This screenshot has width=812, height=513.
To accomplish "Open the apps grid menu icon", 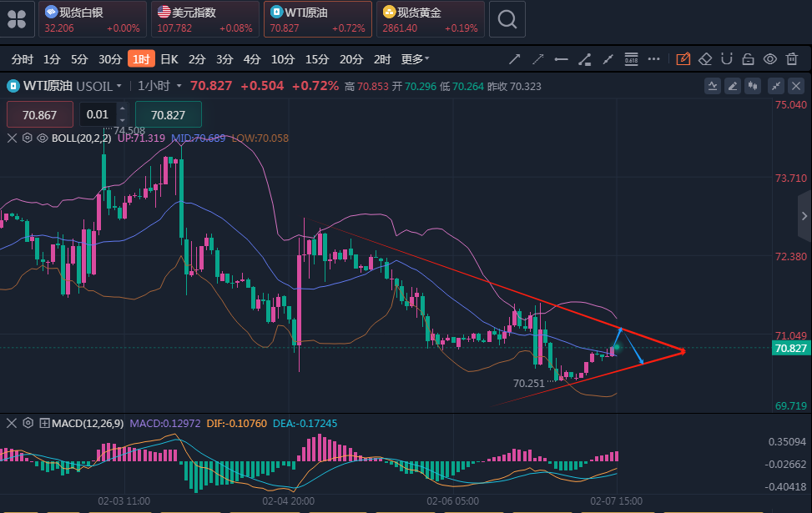I will pos(18,19).
